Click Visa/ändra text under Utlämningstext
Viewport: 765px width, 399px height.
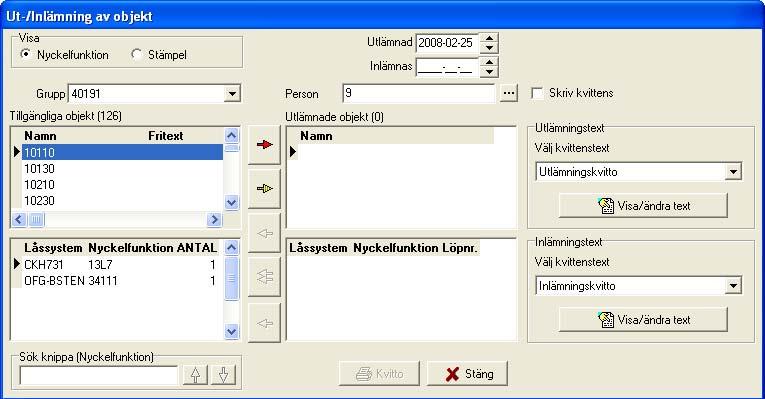[643, 206]
